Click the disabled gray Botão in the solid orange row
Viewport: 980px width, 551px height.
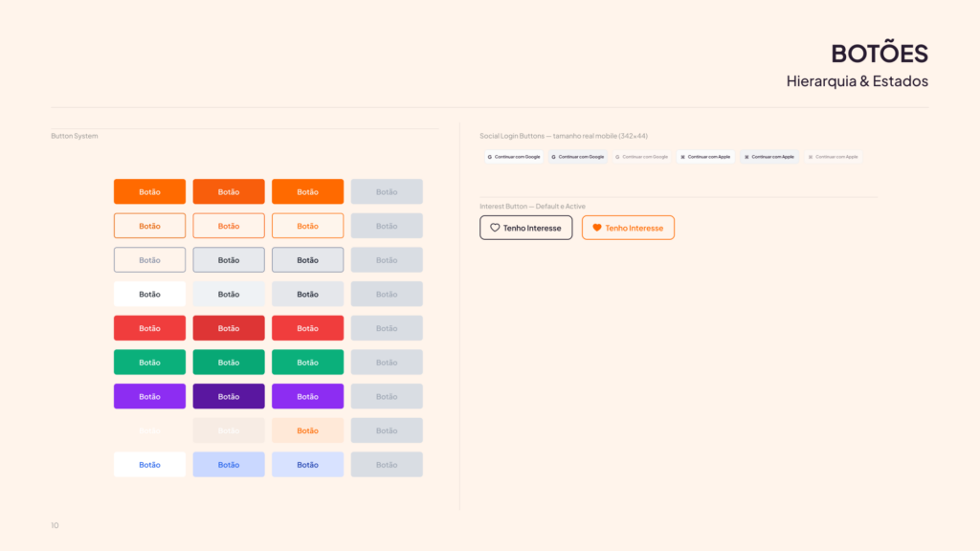387,191
